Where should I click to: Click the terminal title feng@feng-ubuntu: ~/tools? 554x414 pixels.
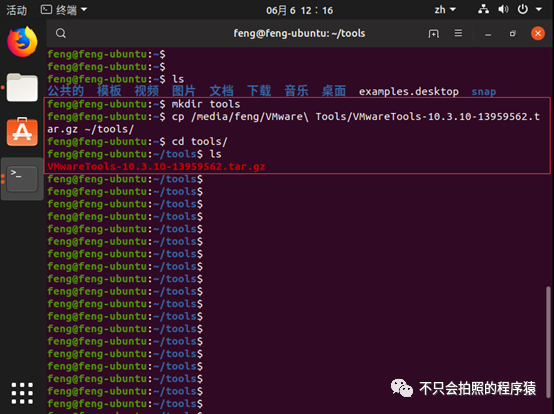point(299,33)
